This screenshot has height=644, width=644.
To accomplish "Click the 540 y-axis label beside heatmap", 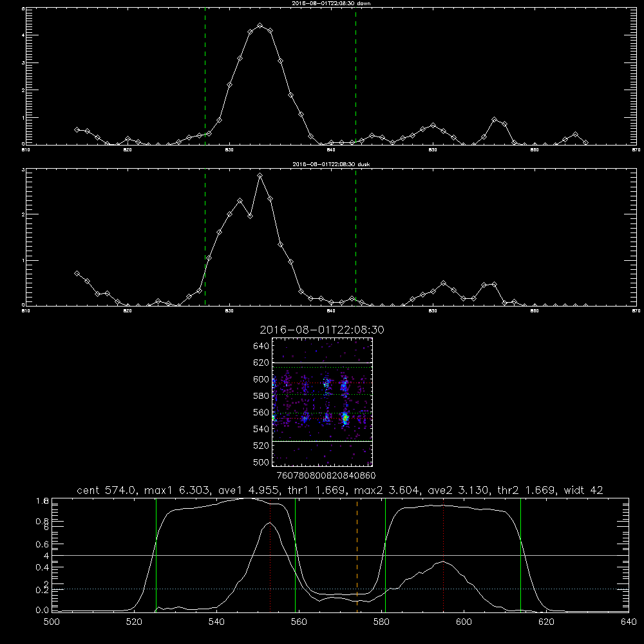I will click(x=261, y=429).
